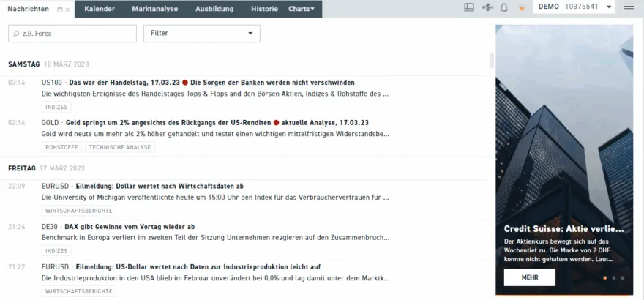
Task: Click the 21:26 timestamp
Action: coord(16,227)
